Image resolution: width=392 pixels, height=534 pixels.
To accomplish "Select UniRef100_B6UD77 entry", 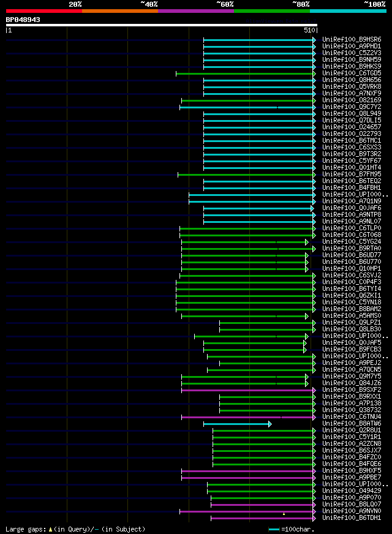I will click(352, 255).
